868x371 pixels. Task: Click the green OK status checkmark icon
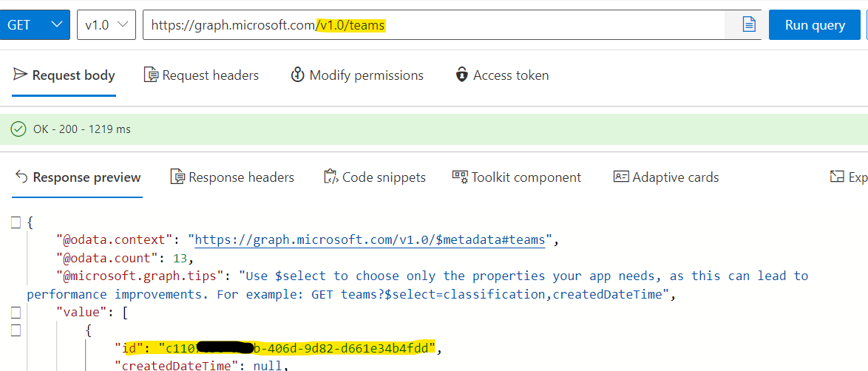(18, 129)
